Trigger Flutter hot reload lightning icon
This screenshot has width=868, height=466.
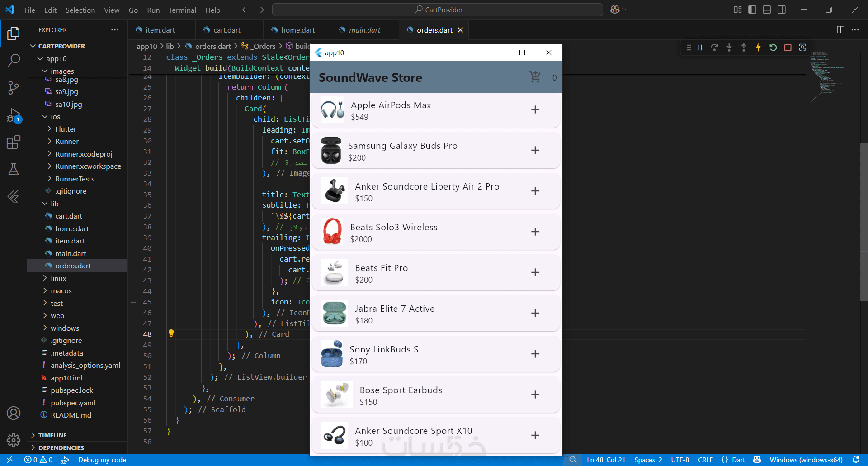pos(758,48)
